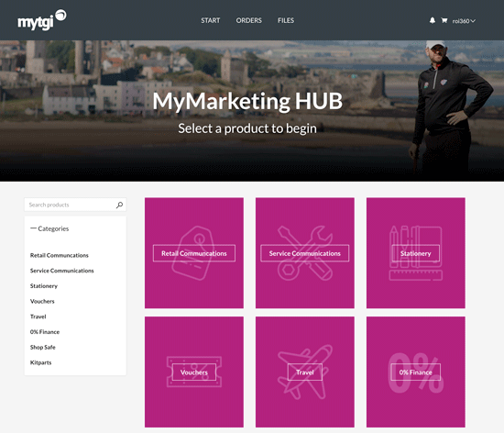Open the Service Communications wrench tile
504x433 pixels.
305,253
